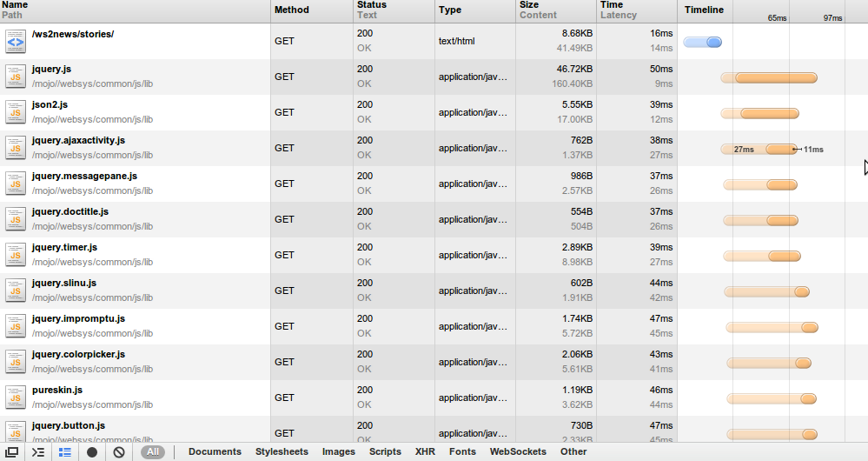Toggle the record network log button
Viewport: 868px width, 461px height.
pyautogui.click(x=92, y=452)
